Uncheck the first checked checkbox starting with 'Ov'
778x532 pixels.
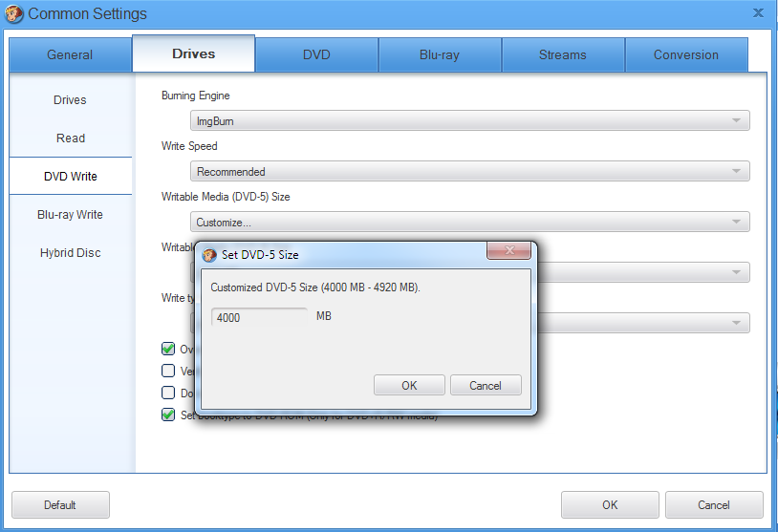(168, 349)
